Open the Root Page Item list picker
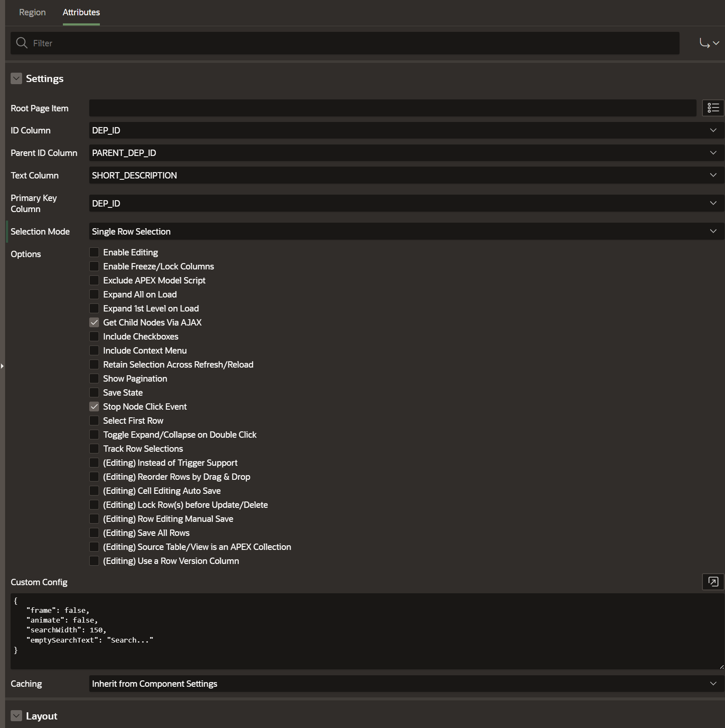 click(713, 108)
